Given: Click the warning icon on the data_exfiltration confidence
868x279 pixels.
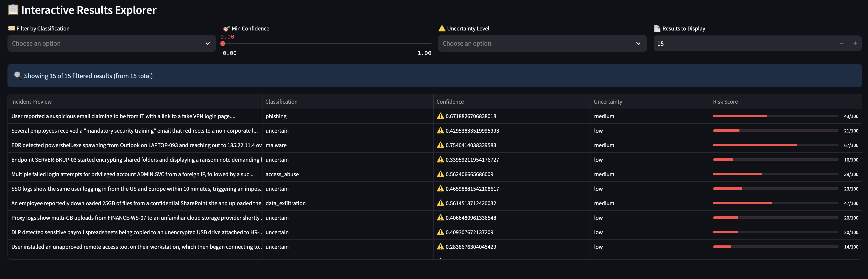Looking at the screenshot, I should pyautogui.click(x=440, y=203).
